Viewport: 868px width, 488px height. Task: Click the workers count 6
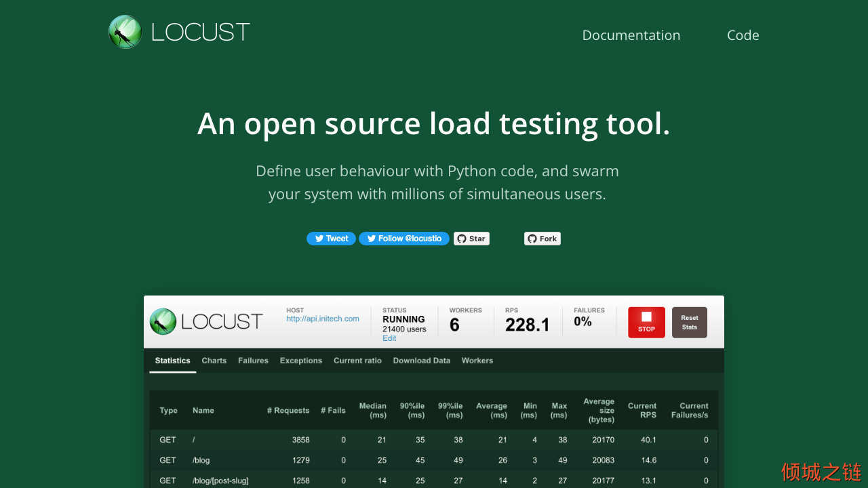[x=454, y=325]
